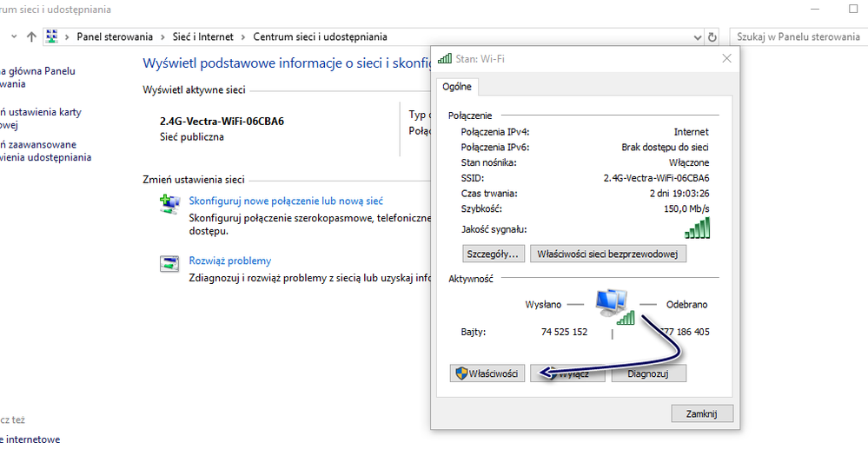Screen dimensions: 868x449
Task: Open Szczegóły connection details
Action: click(x=493, y=254)
